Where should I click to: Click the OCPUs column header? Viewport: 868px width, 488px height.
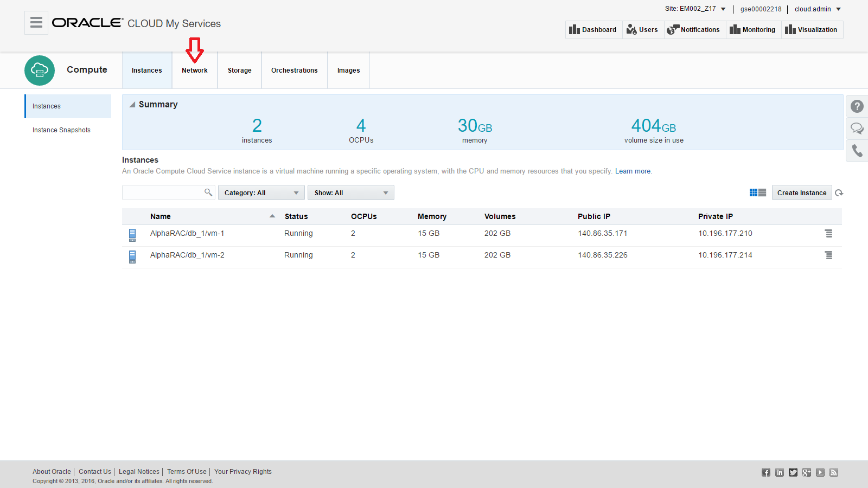click(364, 216)
